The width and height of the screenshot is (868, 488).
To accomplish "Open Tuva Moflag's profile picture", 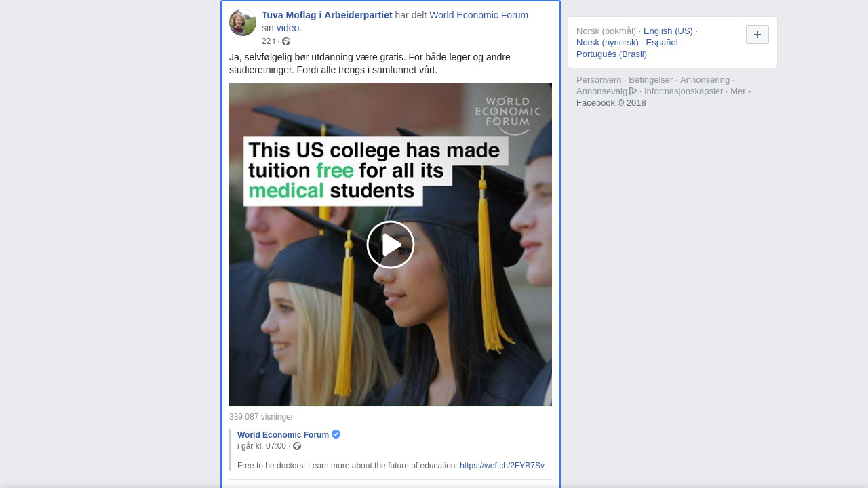I will coord(243,22).
